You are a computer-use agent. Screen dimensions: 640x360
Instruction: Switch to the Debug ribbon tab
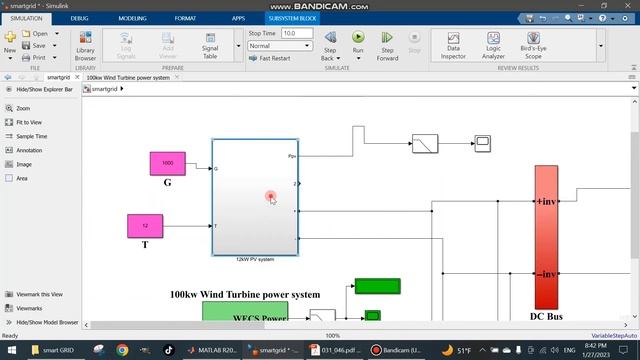(79, 18)
